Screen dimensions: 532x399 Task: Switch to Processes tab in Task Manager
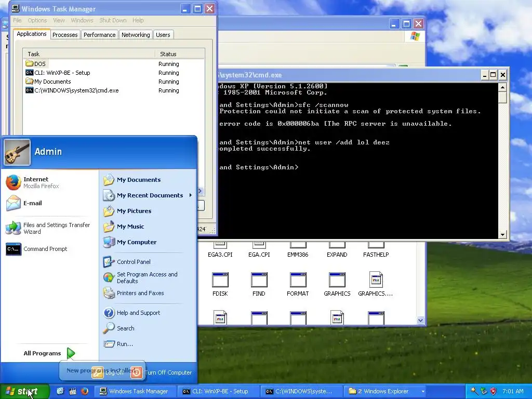click(x=65, y=35)
